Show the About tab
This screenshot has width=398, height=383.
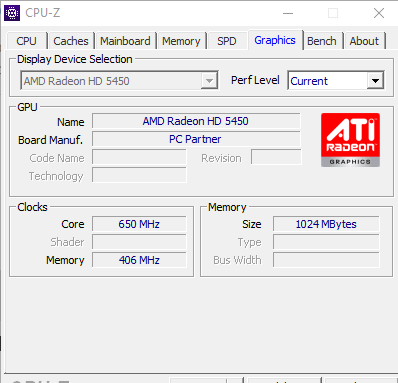(364, 41)
